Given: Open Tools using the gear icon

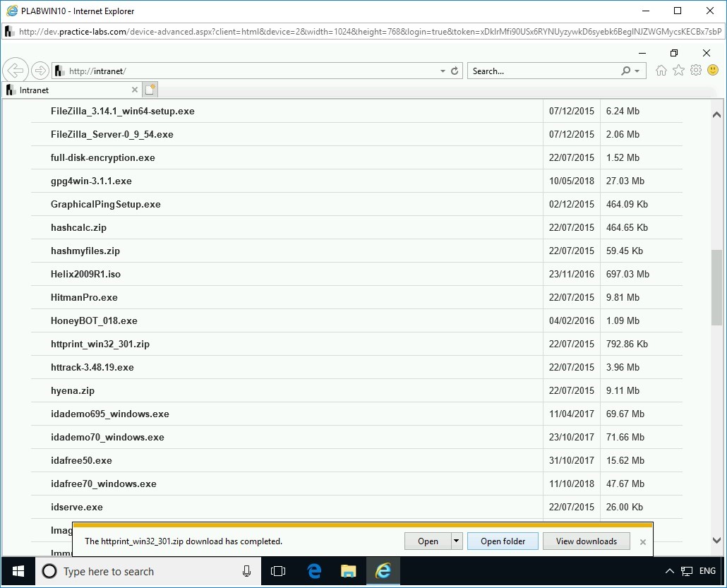Looking at the screenshot, I should tap(696, 71).
